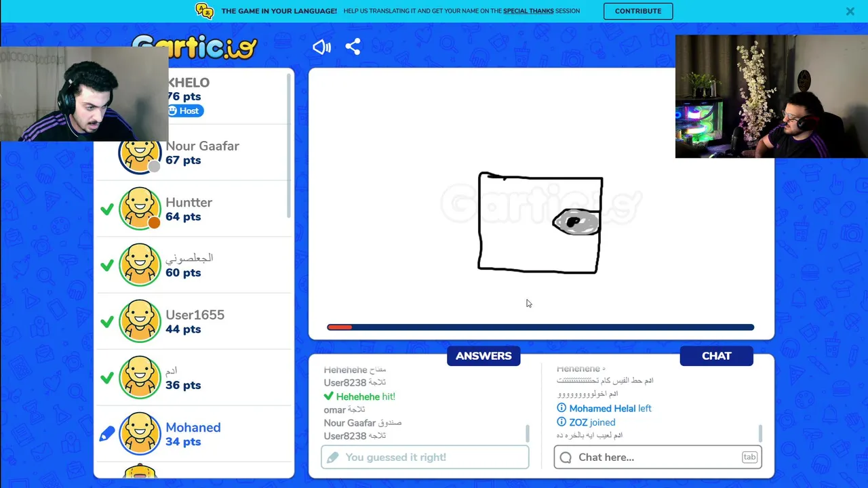Click the round timer progress bar
Screen dimensions: 868x488
pos(540,327)
